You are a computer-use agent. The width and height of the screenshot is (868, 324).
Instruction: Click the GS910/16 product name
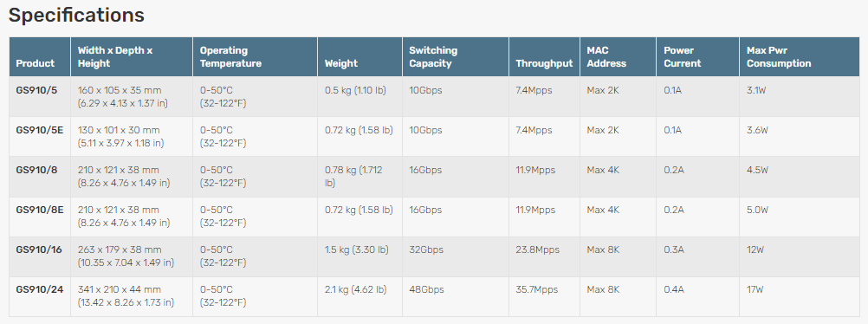click(x=39, y=249)
